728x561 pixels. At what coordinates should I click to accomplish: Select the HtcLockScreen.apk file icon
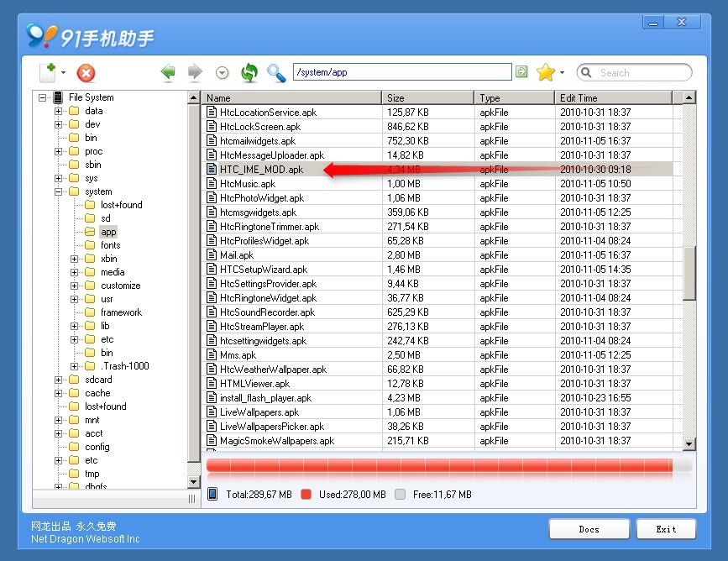[212, 126]
